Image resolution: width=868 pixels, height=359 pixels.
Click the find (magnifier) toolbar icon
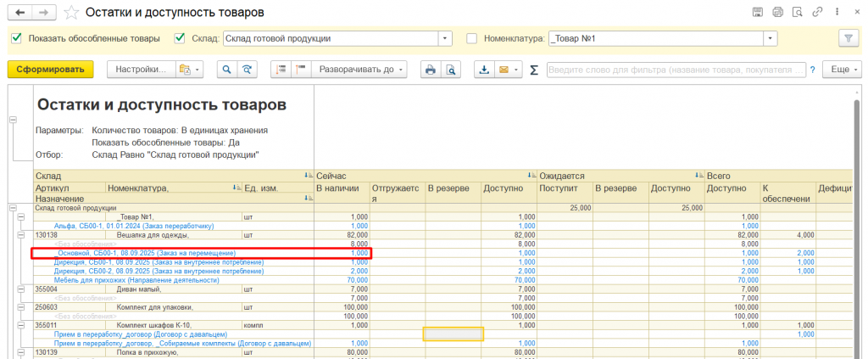click(x=226, y=70)
